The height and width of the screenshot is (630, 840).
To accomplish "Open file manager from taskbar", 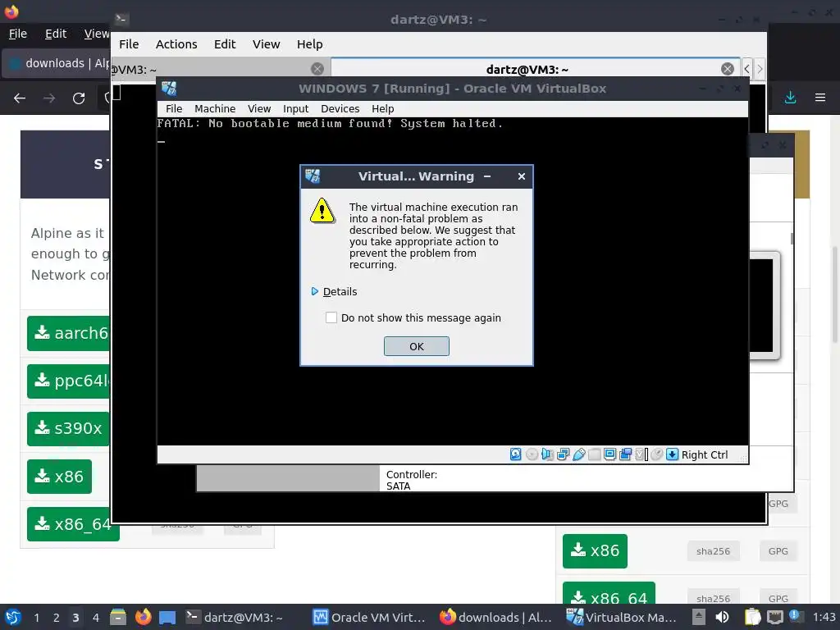I will coord(118,617).
